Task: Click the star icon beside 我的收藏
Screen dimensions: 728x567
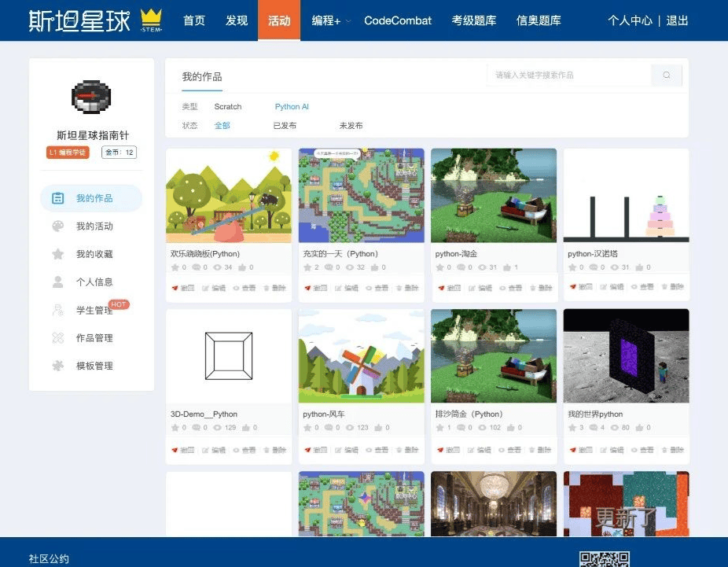Action: click(x=58, y=254)
